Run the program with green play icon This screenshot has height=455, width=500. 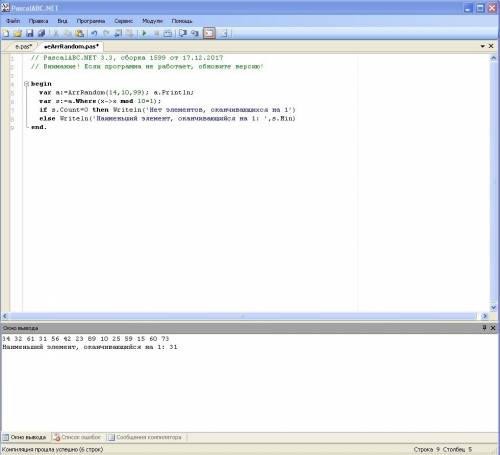(144, 33)
